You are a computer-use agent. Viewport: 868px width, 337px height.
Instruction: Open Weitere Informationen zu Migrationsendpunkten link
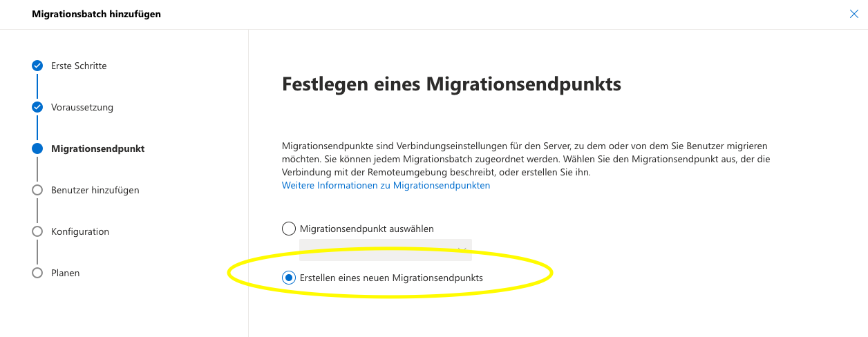pos(386,186)
